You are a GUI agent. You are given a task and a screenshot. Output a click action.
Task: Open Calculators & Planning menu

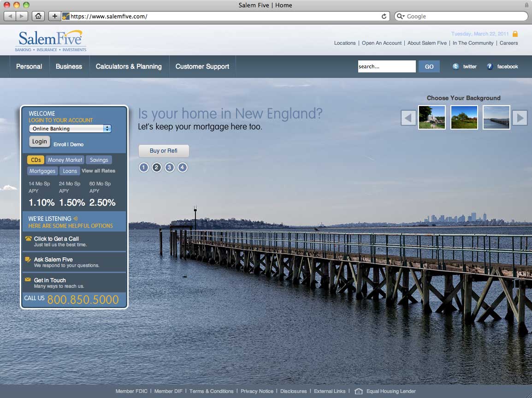click(x=129, y=66)
